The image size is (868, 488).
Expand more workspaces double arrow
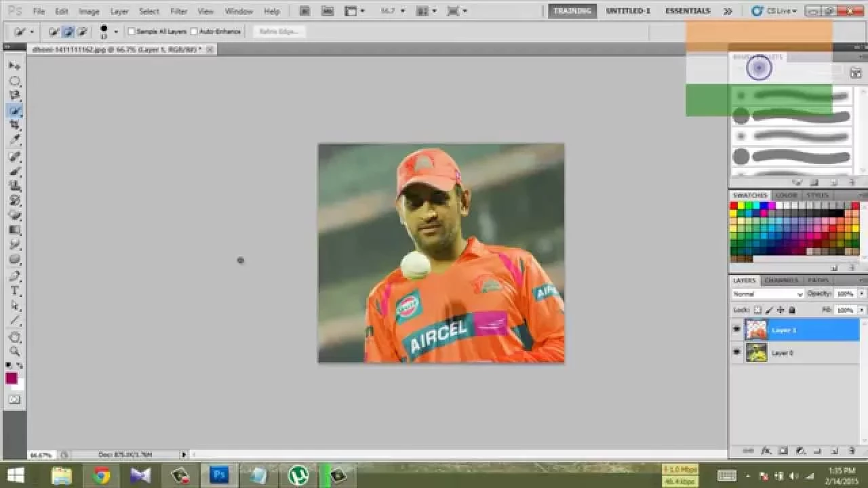[x=728, y=11]
